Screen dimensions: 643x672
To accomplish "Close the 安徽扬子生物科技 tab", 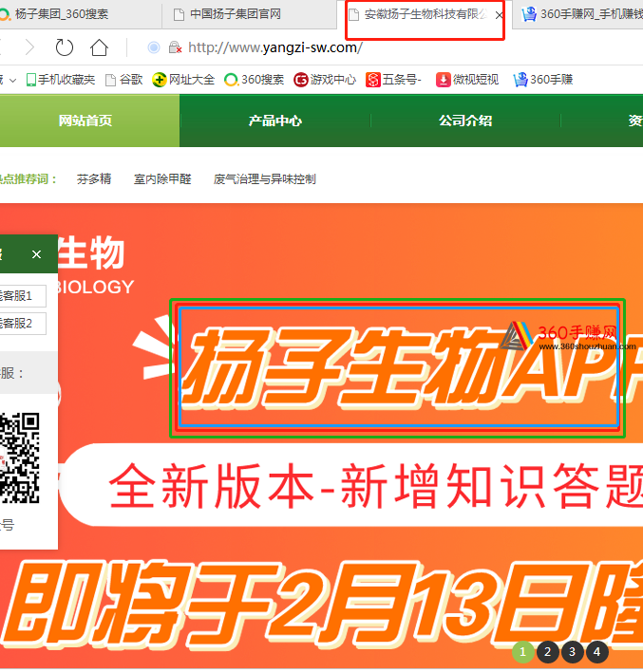I will click(x=499, y=15).
